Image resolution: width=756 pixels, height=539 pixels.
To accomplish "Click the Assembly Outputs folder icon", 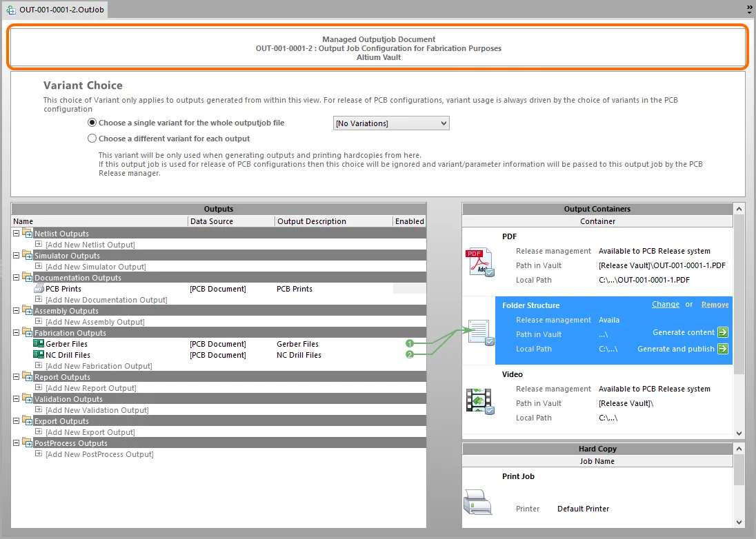I will pyautogui.click(x=28, y=311).
